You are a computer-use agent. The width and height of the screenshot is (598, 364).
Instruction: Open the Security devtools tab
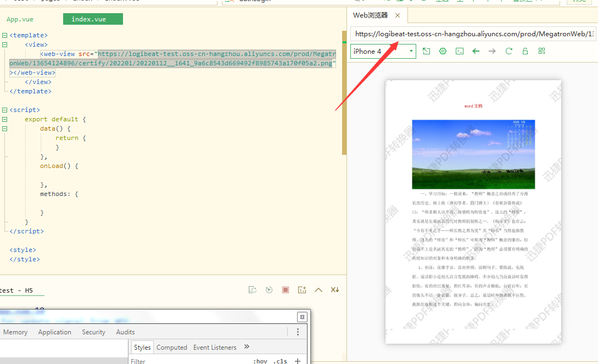(93, 332)
